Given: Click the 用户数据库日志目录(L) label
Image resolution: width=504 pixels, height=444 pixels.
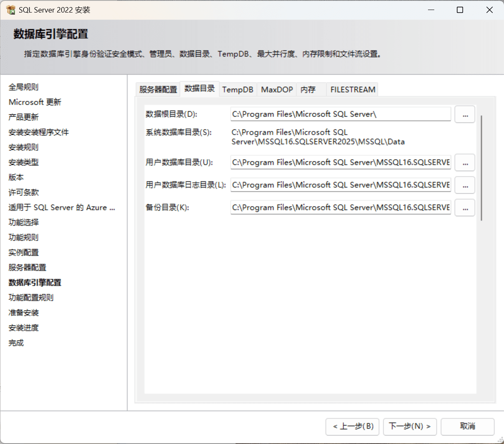Looking at the screenshot, I should click(x=186, y=185).
